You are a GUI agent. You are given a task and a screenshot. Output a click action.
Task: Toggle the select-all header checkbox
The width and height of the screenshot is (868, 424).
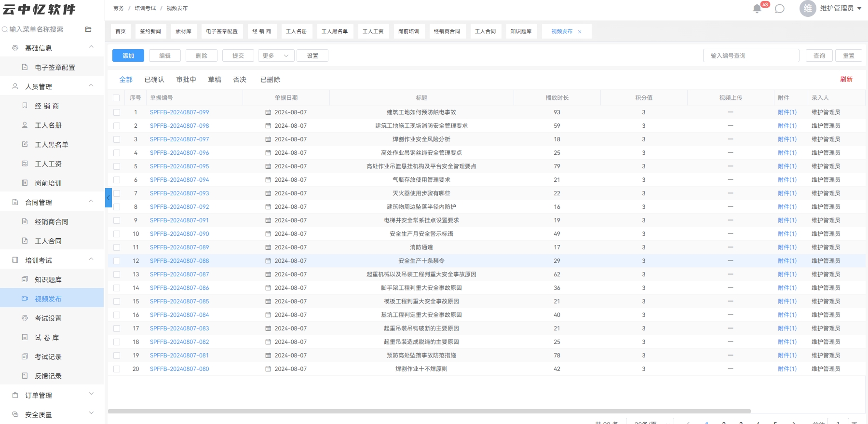(x=116, y=98)
